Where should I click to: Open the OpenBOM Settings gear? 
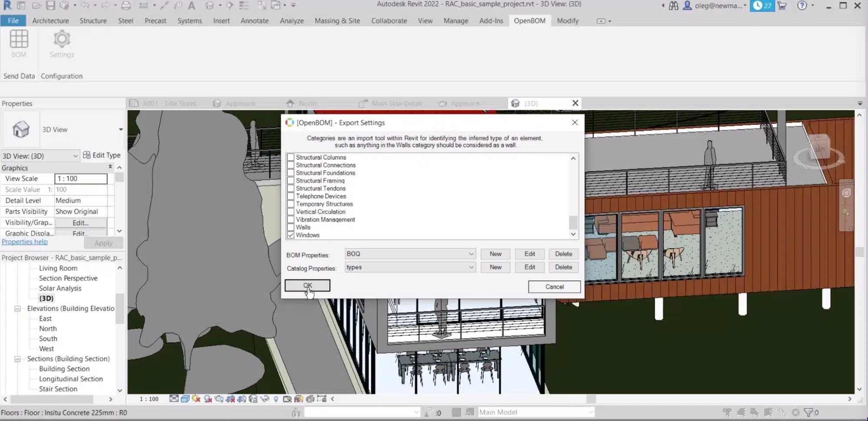click(x=62, y=39)
